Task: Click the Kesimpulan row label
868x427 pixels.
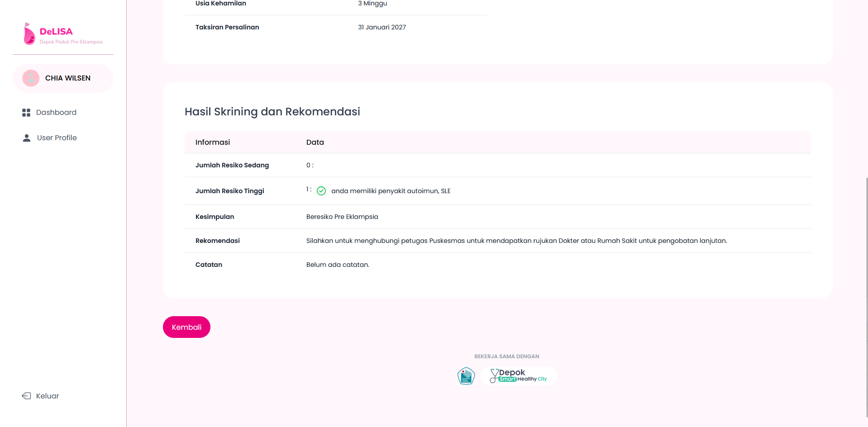Action: point(215,217)
